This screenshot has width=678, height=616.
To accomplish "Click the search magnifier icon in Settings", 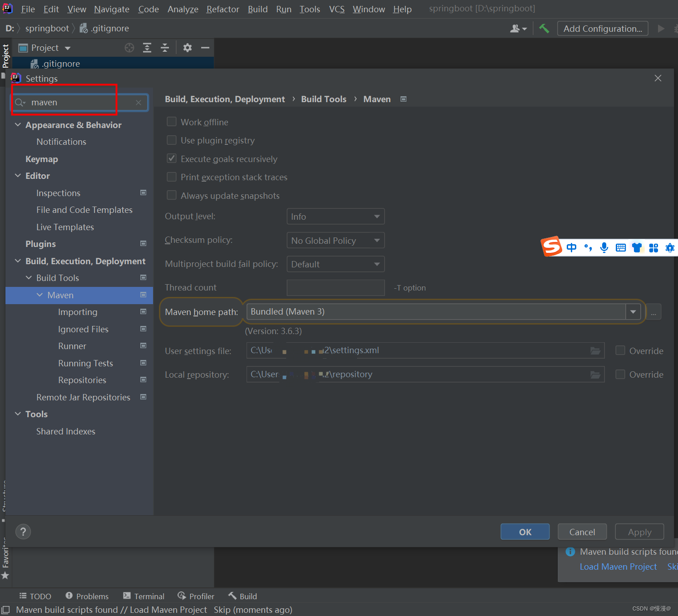I will pos(20,103).
